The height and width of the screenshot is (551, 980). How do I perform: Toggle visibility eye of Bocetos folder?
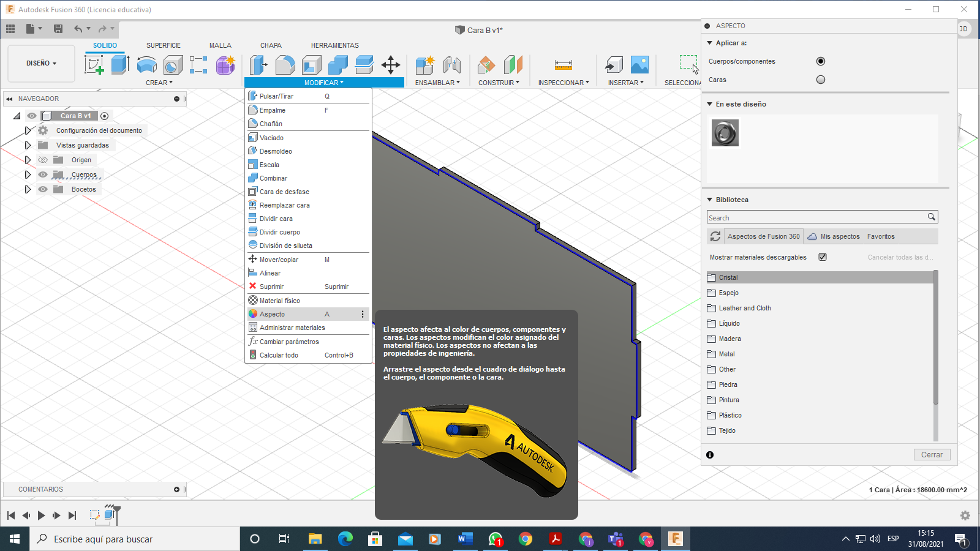click(43, 189)
